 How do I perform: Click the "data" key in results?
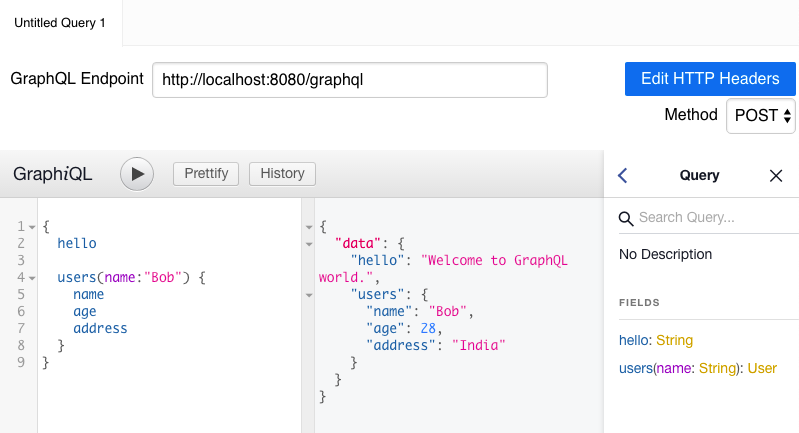(358, 243)
